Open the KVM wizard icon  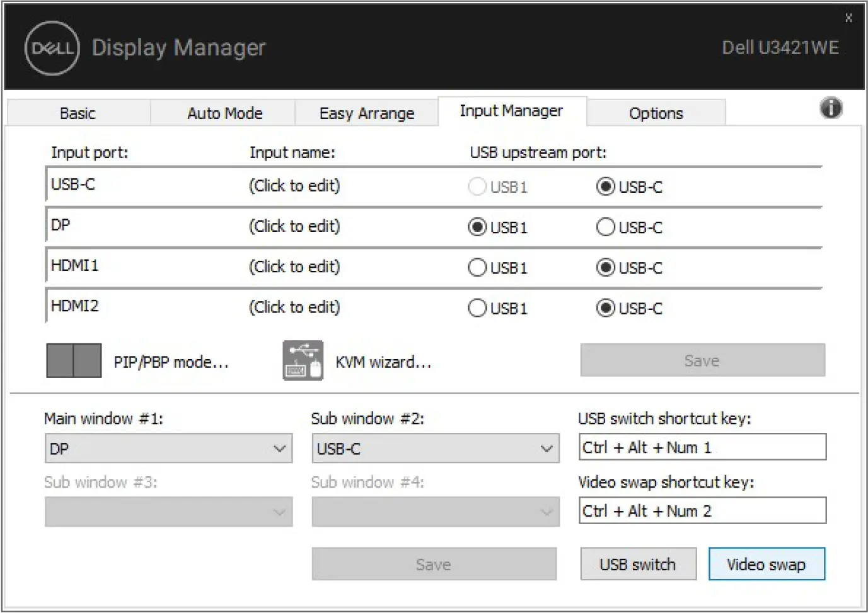click(302, 360)
